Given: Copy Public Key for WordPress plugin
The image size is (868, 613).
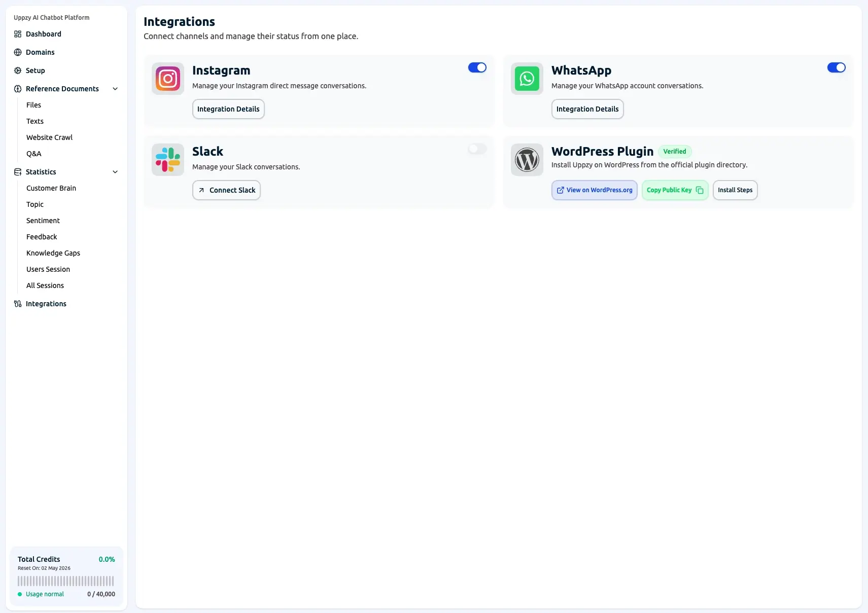Looking at the screenshot, I should [x=675, y=190].
